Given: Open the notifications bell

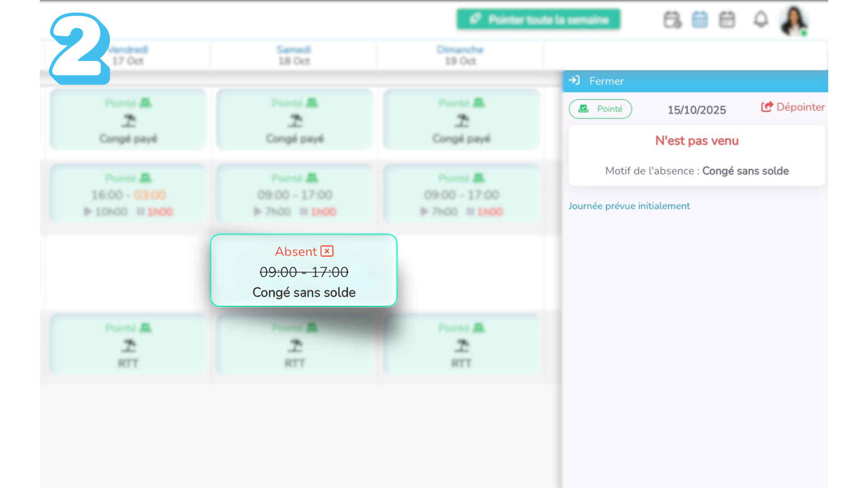Looking at the screenshot, I should pyautogui.click(x=761, y=20).
